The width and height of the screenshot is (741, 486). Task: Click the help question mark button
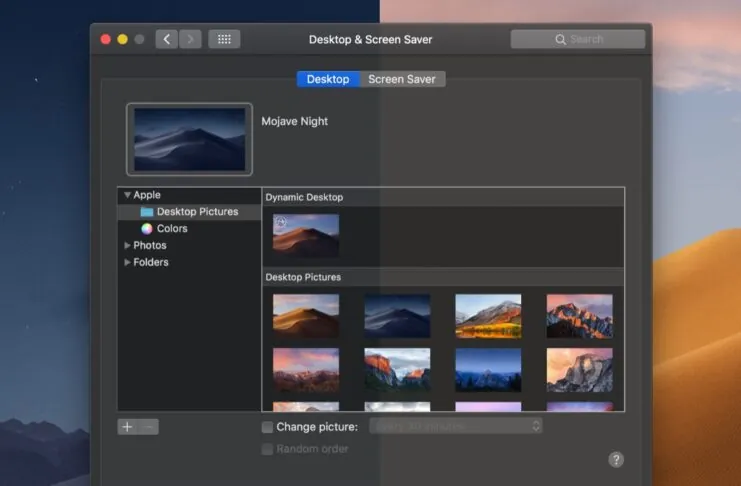(616, 460)
